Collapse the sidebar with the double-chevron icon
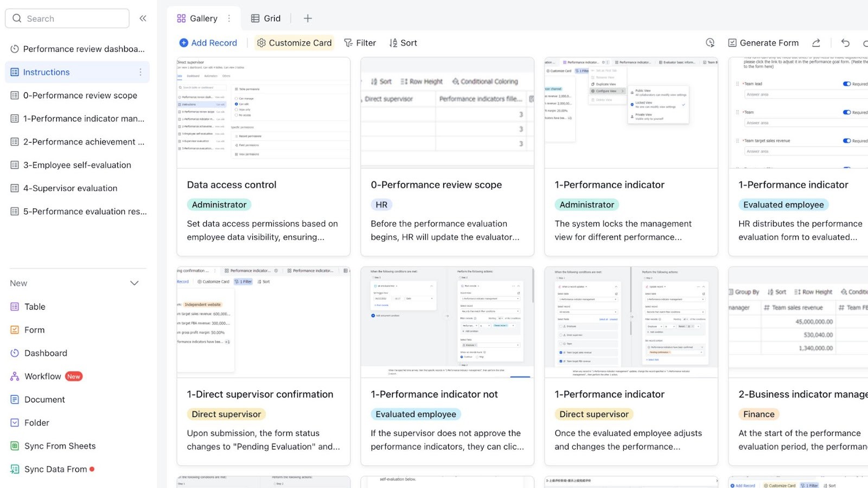The image size is (868, 488). coord(143,18)
